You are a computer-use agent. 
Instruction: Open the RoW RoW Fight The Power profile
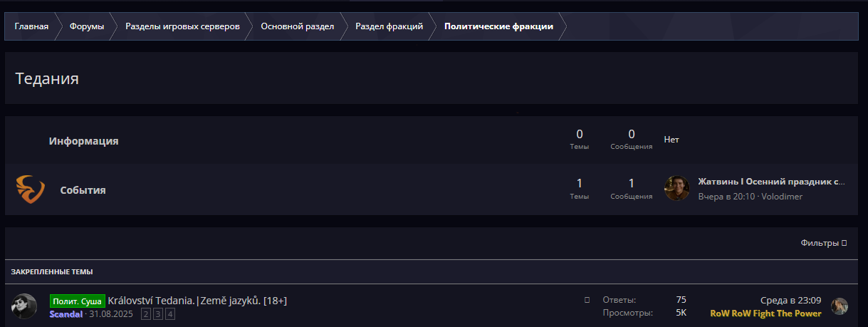click(x=765, y=313)
